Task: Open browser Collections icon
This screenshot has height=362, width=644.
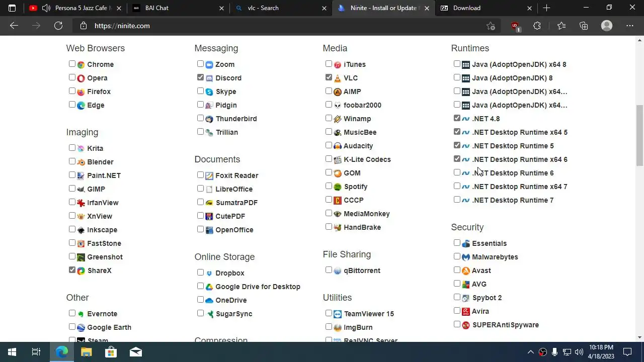Action: [584, 26]
